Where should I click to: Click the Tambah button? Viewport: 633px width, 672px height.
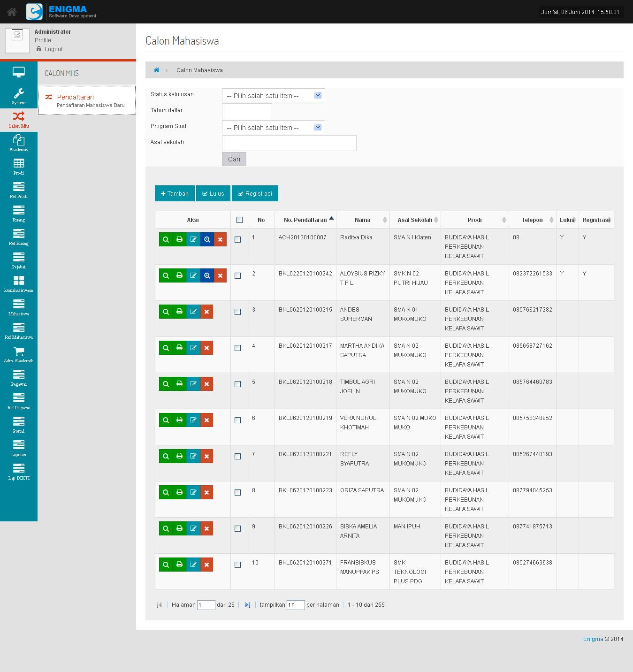coord(175,193)
